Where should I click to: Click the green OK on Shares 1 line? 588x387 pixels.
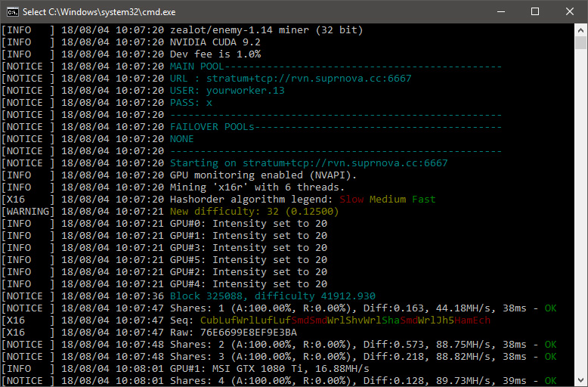(x=550, y=308)
